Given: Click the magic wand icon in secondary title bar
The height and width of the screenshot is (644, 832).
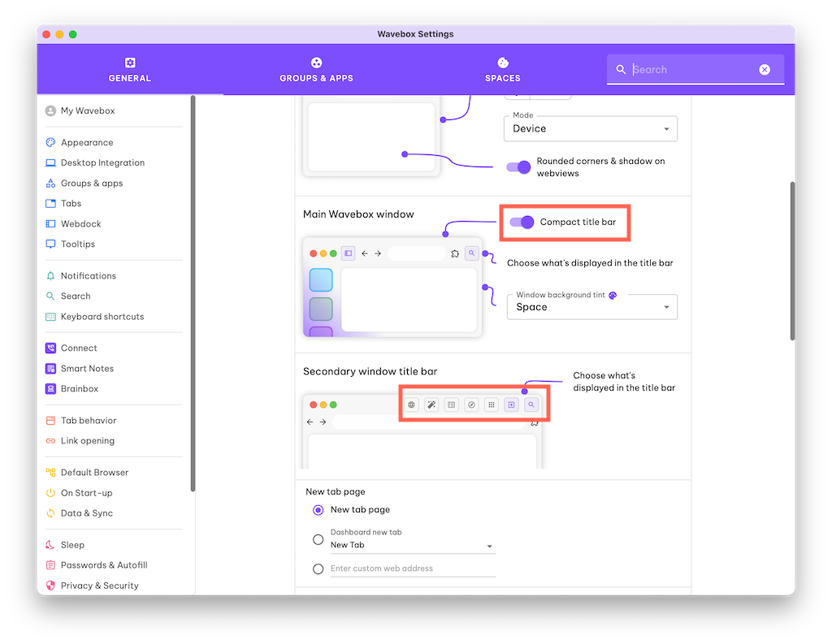Looking at the screenshot, I should tap(431, 404).
